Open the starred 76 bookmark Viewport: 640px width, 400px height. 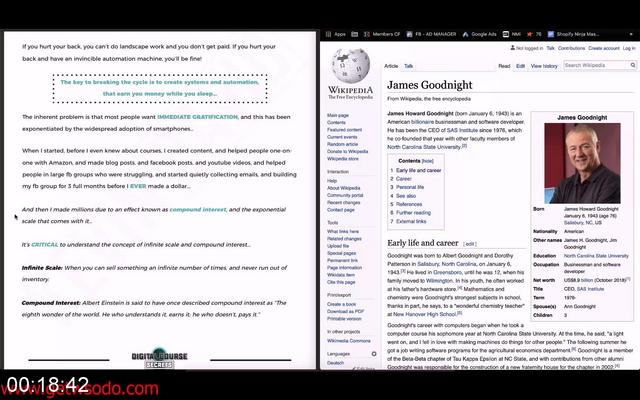click(x=534, y=34)
